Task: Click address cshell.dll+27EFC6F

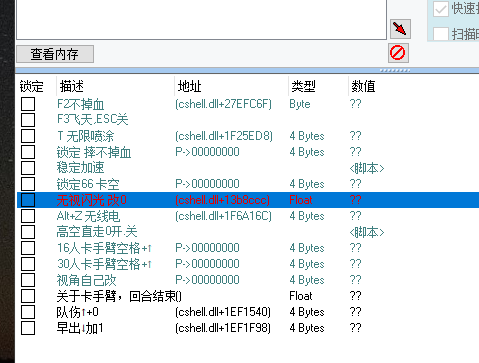Action: [x=223, y=104]
